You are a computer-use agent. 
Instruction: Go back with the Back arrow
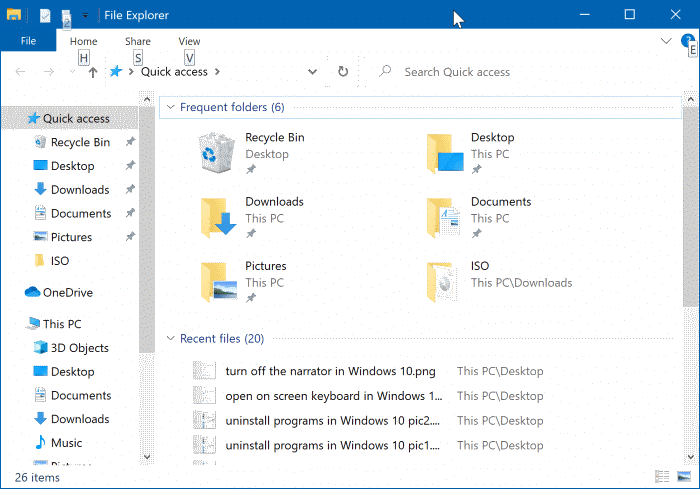click(20, 71)
